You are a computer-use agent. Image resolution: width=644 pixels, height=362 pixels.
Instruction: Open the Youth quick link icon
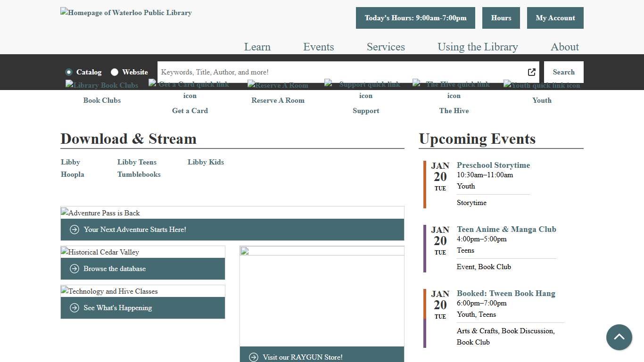(542, 85)
